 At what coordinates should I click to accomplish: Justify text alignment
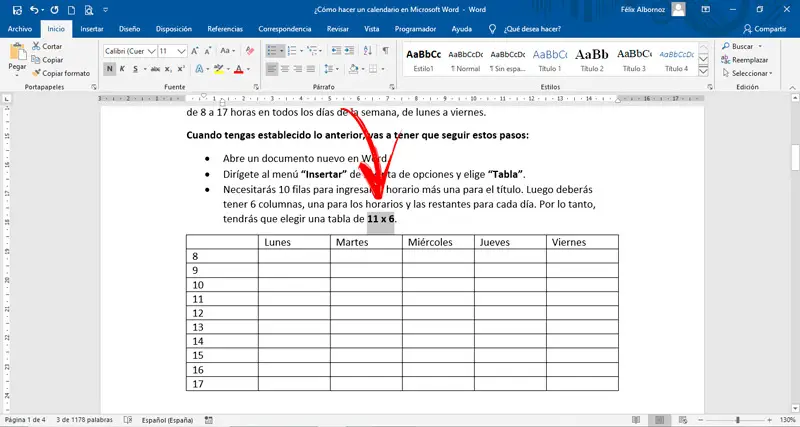[311, 69]
